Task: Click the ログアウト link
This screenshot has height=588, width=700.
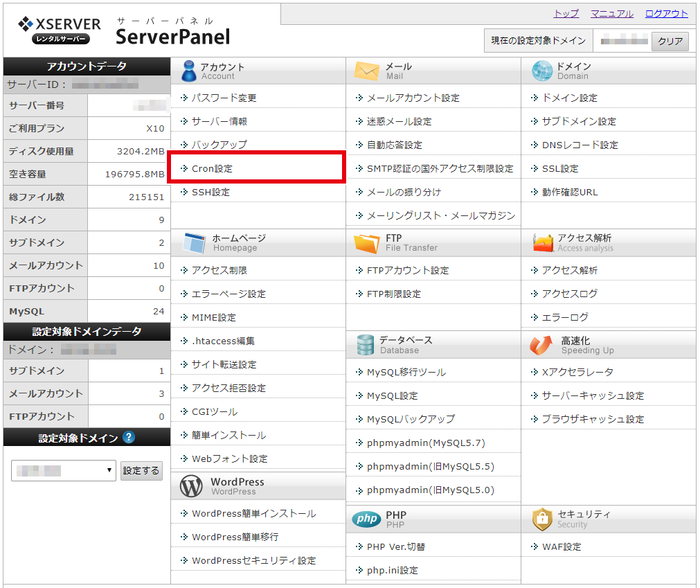Action: tap(667, 14)
